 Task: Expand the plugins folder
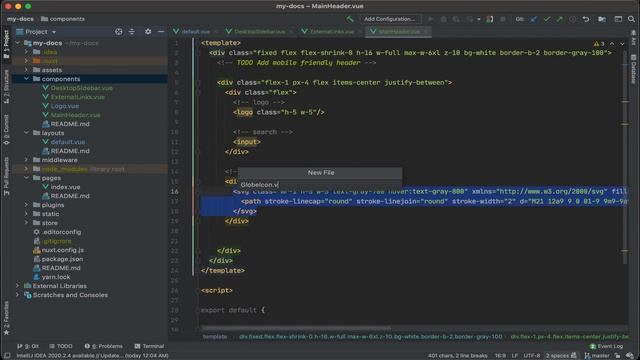(27, 204)
